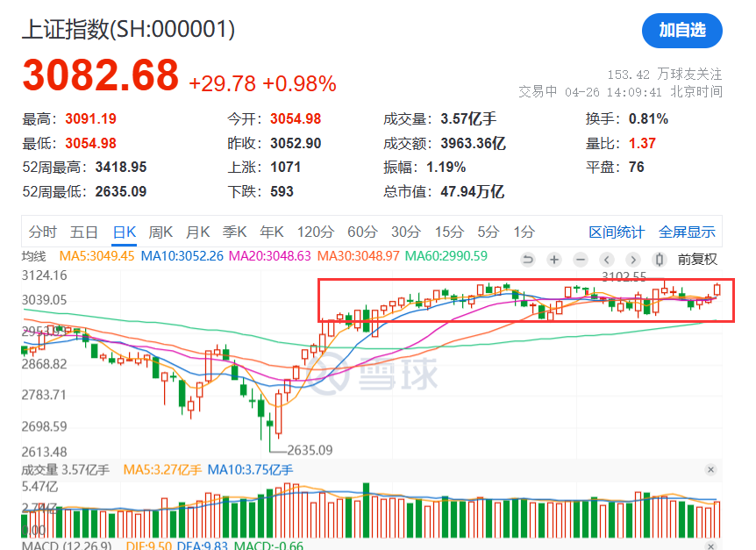Switch to the 周K tab
This screenshot has width=756, height=550.
pyautogui.click(x=160, y=232)
